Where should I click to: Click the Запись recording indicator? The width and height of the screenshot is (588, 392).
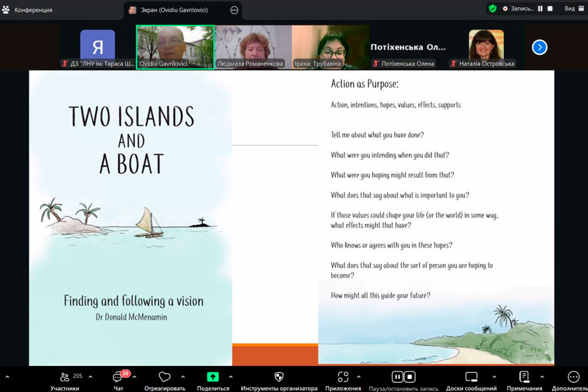(518, 8)
